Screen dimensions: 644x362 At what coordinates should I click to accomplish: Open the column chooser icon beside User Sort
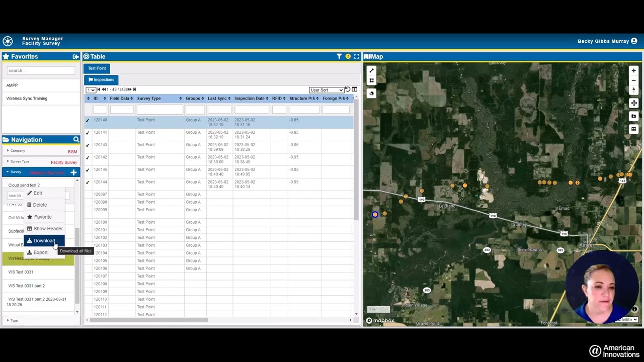pos(354,89)
